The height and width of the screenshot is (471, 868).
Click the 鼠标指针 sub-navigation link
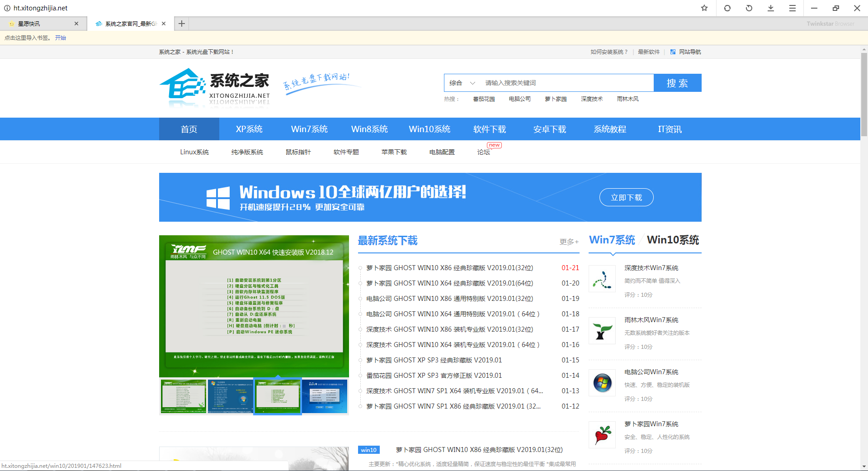298,152
